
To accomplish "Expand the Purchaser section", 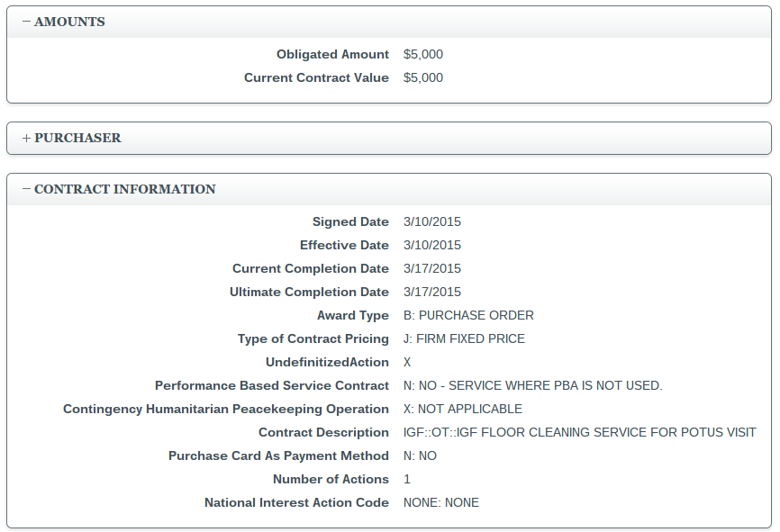I will (71, 138).
